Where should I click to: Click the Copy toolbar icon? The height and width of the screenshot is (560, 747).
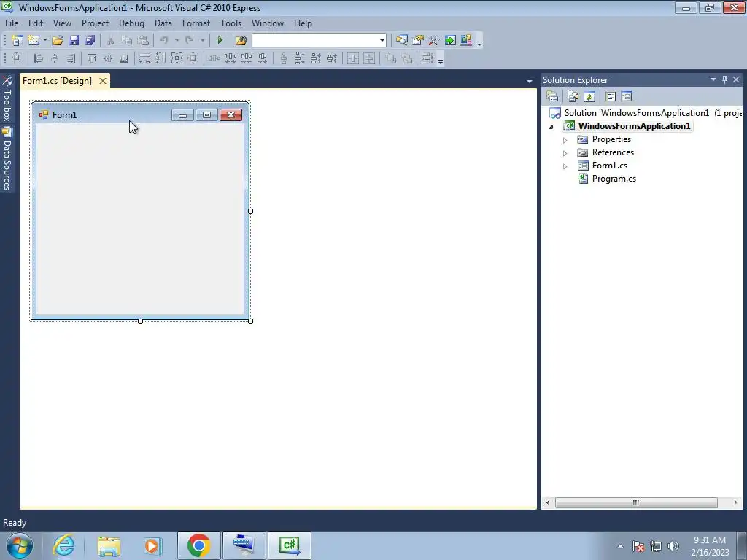point(126,41)
